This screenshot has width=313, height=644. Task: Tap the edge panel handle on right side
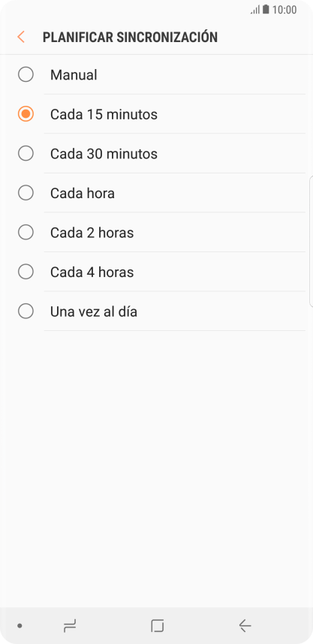click(x=311, y=241)
